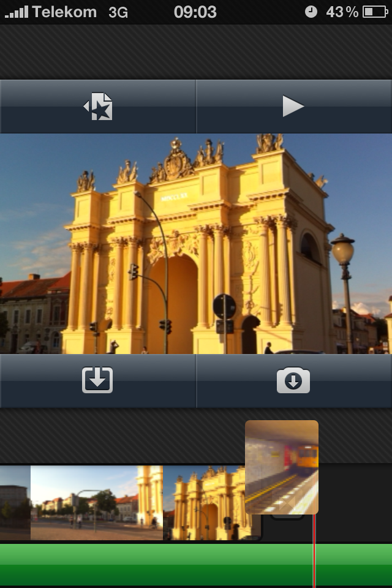Tap the red playhead line
This screenshot has width=392, height=588.
point(314,551)
